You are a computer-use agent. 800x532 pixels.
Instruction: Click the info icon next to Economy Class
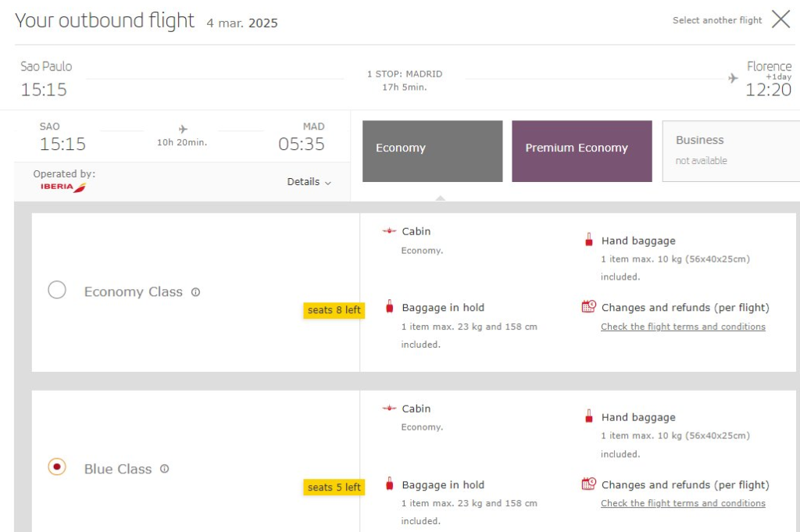point(196,292)
